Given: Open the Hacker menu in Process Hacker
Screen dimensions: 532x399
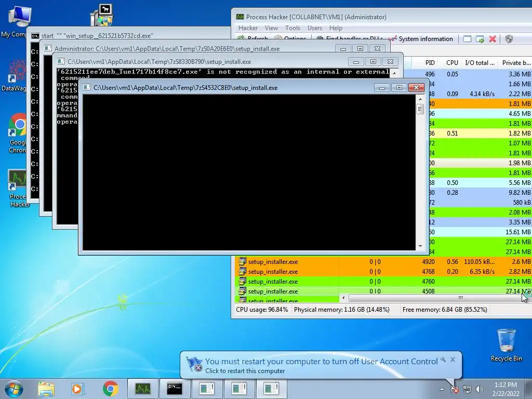Looking at the screenshot, I should click(x=248, y=28).
